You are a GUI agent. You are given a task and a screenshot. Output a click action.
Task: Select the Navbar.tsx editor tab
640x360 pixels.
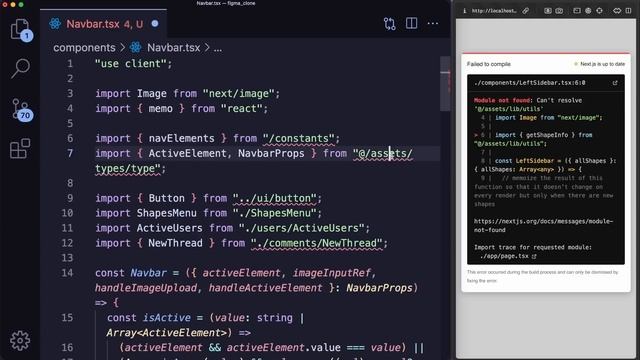point(104,24)
